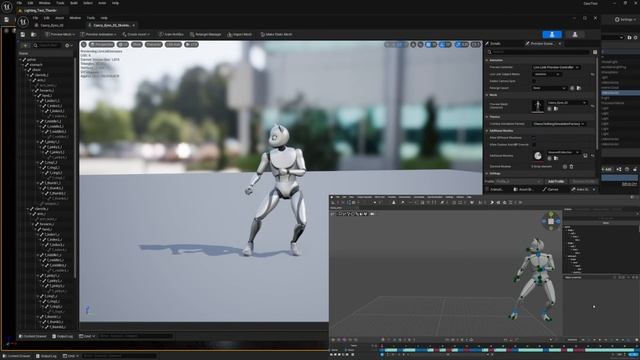Collapse the Physics section in Preview Scene

[x=487, y=117]
